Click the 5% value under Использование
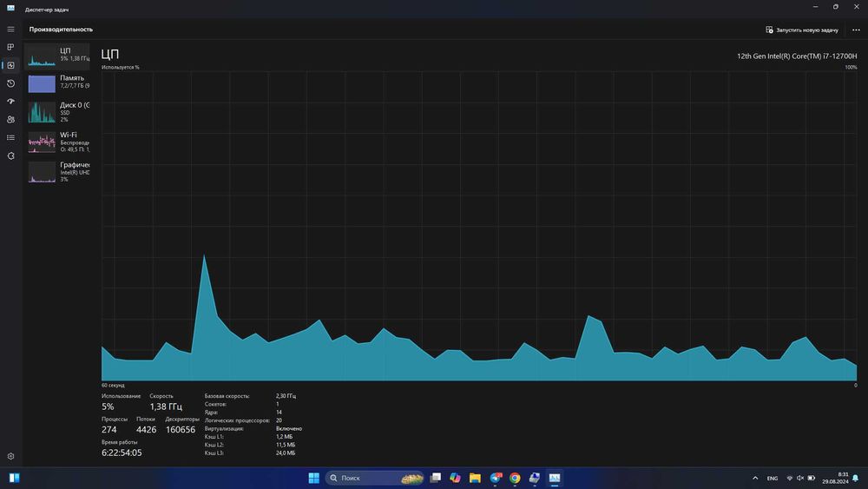868x489 pixels. click(x=108, y=406)
